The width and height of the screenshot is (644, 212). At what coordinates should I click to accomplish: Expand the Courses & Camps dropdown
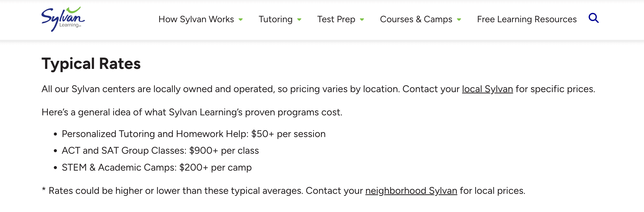[x=416, y=19]
